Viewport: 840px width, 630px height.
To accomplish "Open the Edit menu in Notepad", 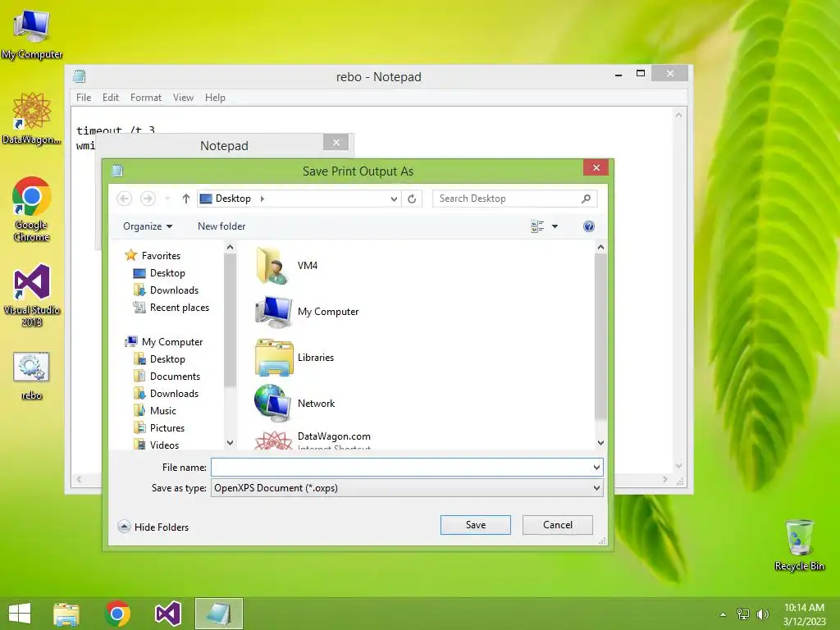I will point(111,98).
